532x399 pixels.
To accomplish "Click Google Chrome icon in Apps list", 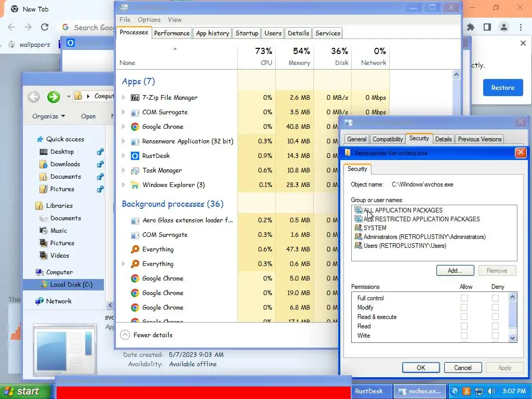I will tap(135, 127).
